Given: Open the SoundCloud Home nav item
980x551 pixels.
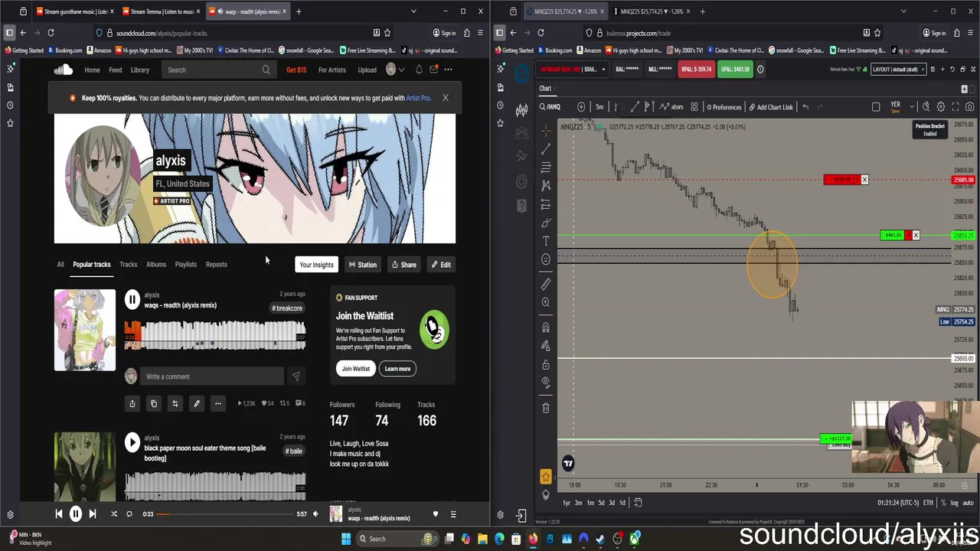Looking at the screenshot, I should click(92, 70).
